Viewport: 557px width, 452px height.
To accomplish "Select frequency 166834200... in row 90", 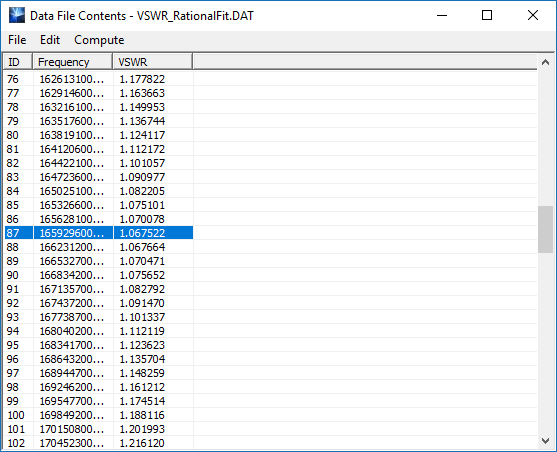I will coord(72,275).
